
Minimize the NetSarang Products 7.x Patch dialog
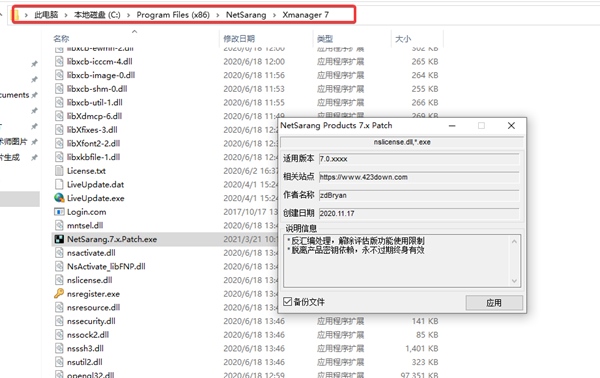(452, 126)
